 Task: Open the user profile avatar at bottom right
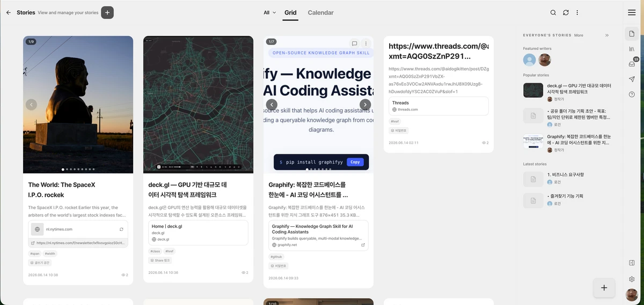(632, 295)
